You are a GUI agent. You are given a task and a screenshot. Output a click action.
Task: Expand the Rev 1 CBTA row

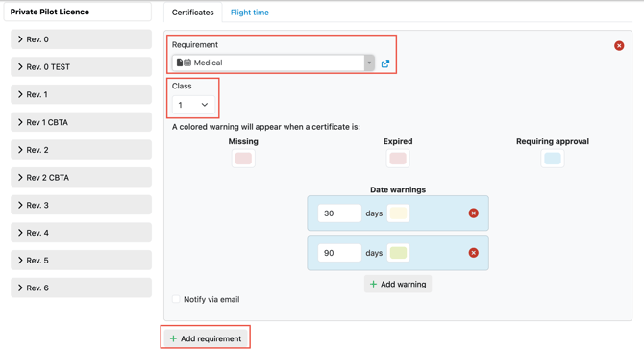tap(81, 122)
